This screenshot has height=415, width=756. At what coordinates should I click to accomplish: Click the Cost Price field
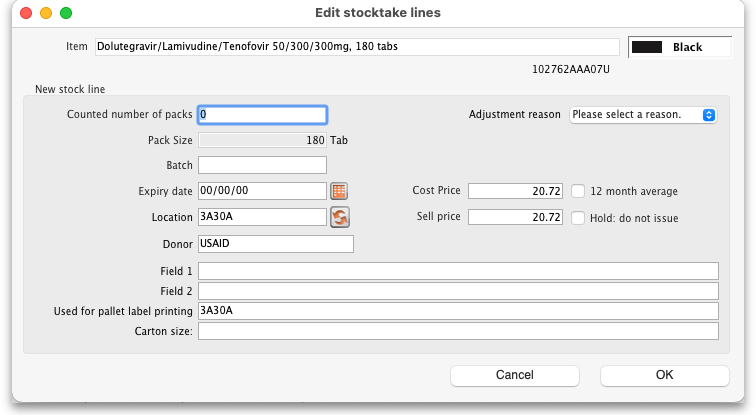point(516,191)
